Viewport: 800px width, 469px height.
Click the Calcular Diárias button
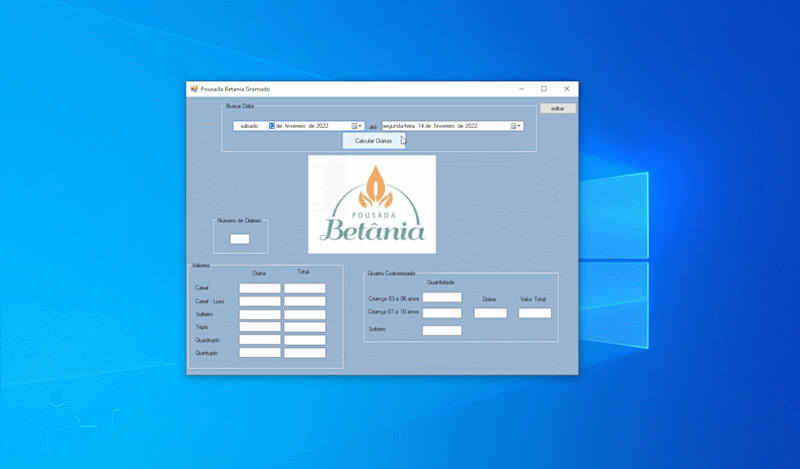(x=373, y=141)
